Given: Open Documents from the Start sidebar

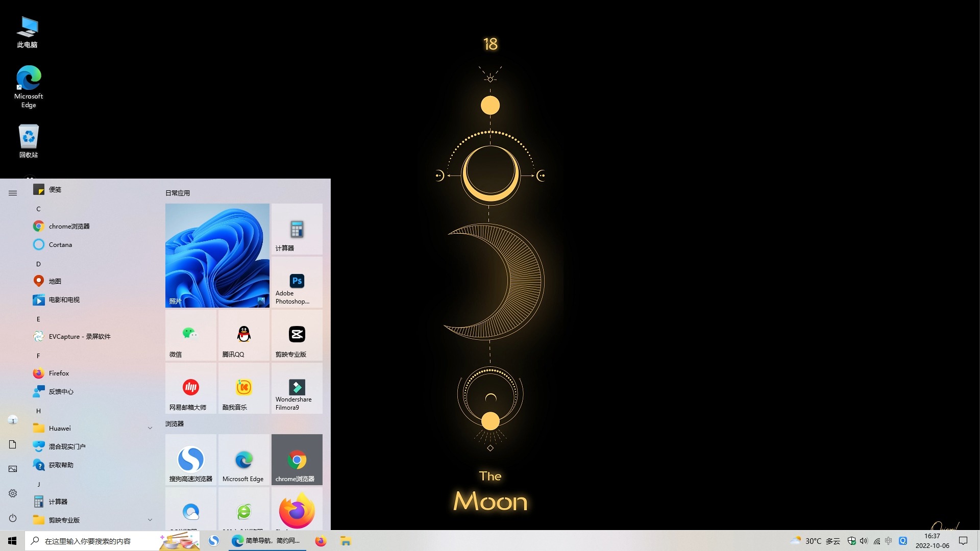Looking at the screenshot, I should (x=13, y=444).
